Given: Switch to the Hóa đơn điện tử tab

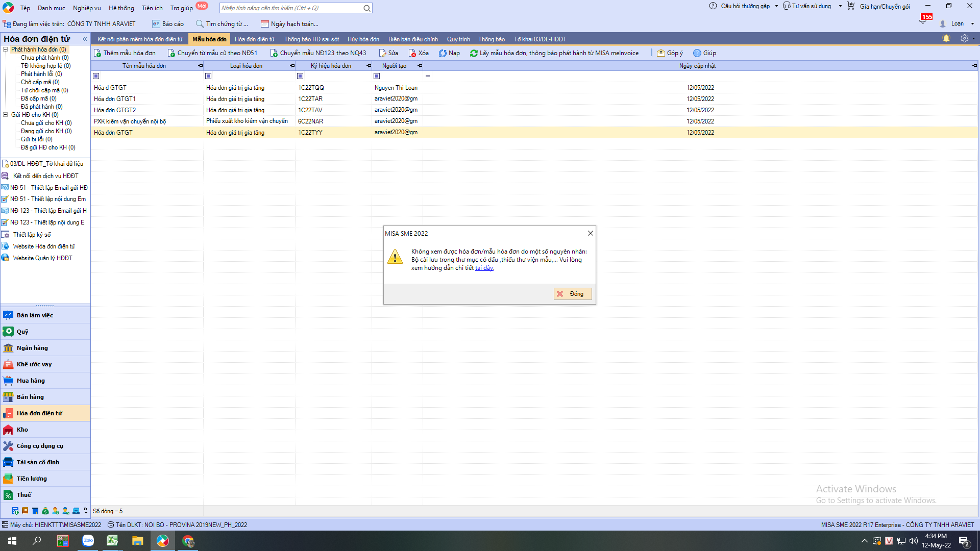Looking at the screenshot, I should (x=254, y=39).
